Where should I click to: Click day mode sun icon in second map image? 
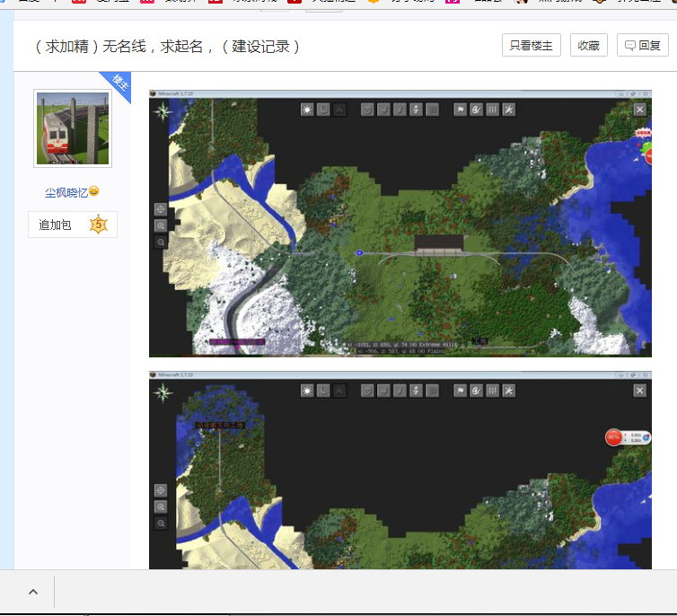pyautogui.click(x=307, y=392)
